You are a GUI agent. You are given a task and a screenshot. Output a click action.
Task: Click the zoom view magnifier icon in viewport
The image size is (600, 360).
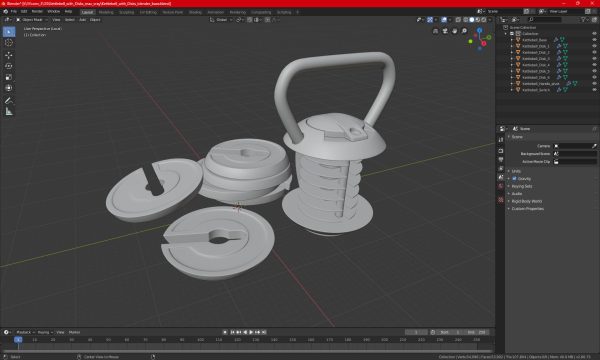point(464,31)
